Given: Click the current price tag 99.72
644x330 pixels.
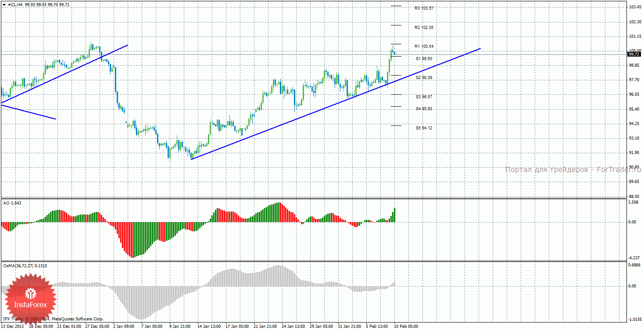Looking at the screenshot, I should (634, 54).
